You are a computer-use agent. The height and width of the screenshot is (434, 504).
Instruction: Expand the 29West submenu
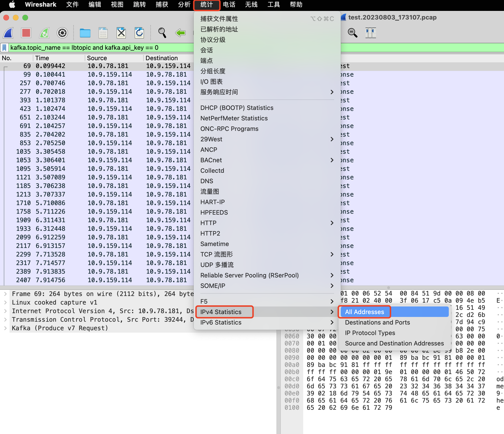267,139
